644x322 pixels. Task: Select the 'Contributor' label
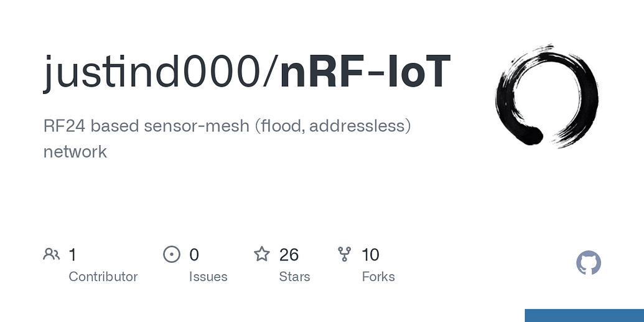click(103, 277)
